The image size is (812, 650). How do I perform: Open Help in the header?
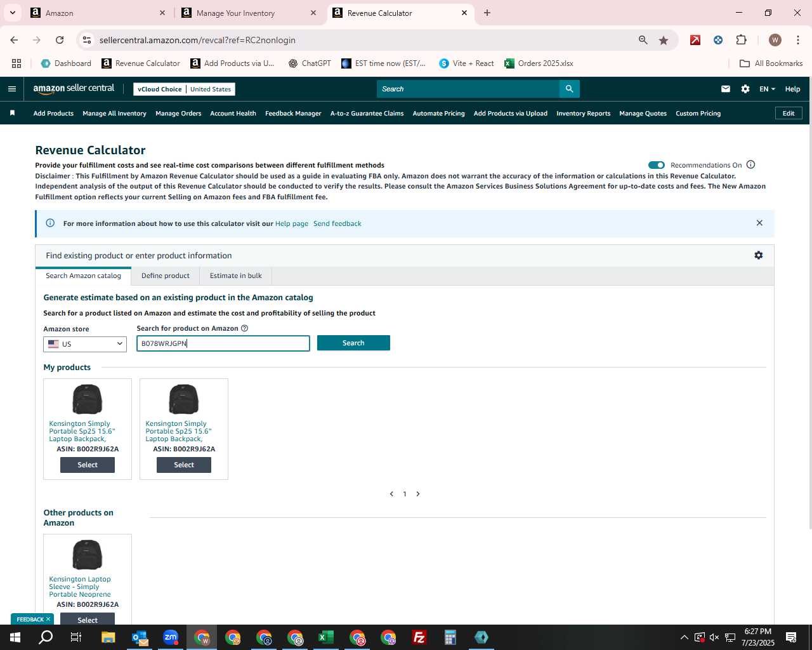[792, 89]
